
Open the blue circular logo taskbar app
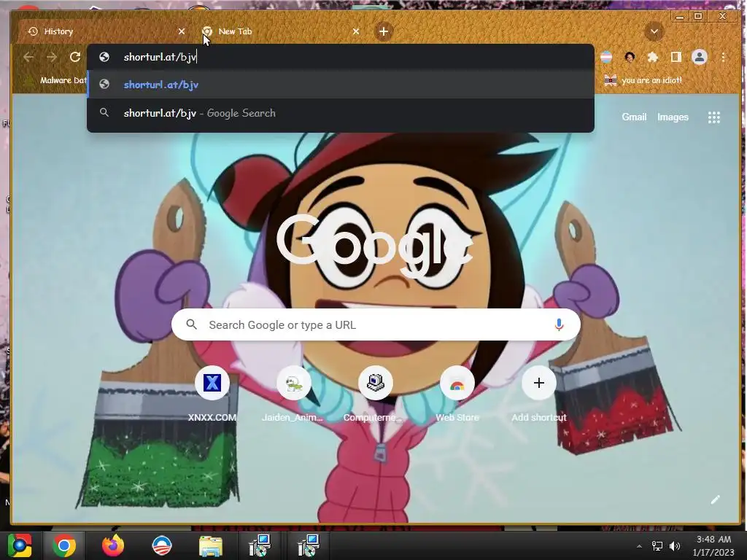pos(161,545)
